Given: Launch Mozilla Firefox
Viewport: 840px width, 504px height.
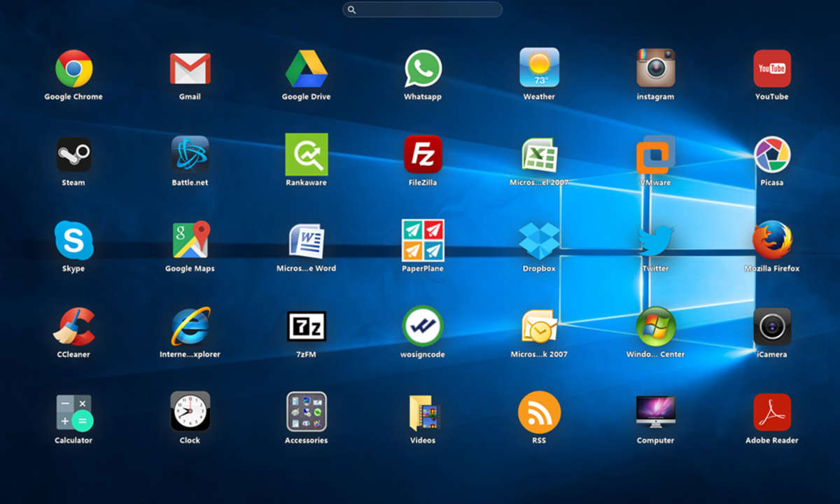Looking at the screenshot, I should (772, 240).
